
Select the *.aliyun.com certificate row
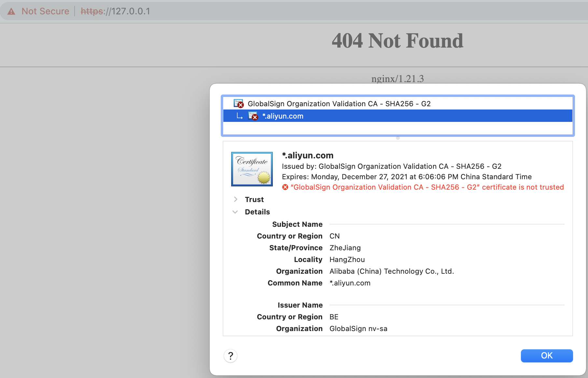click(398, 116)
